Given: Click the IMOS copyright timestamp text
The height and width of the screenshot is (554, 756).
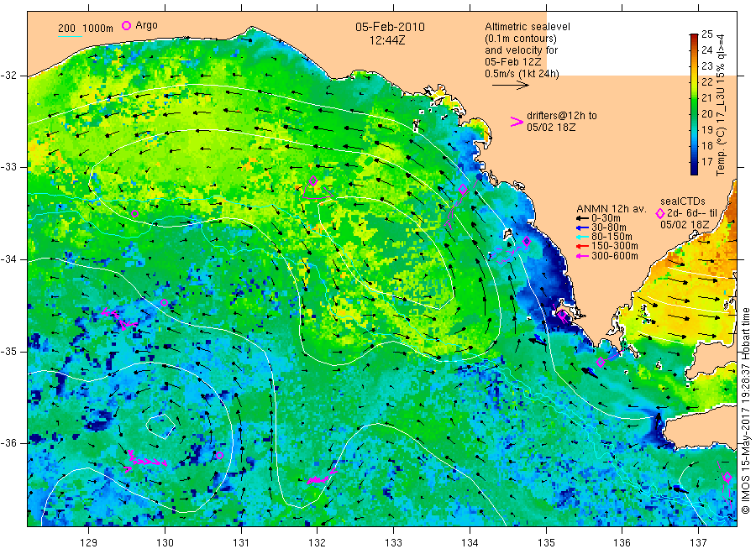Looking at the screenshot, I should coord(745,410).
